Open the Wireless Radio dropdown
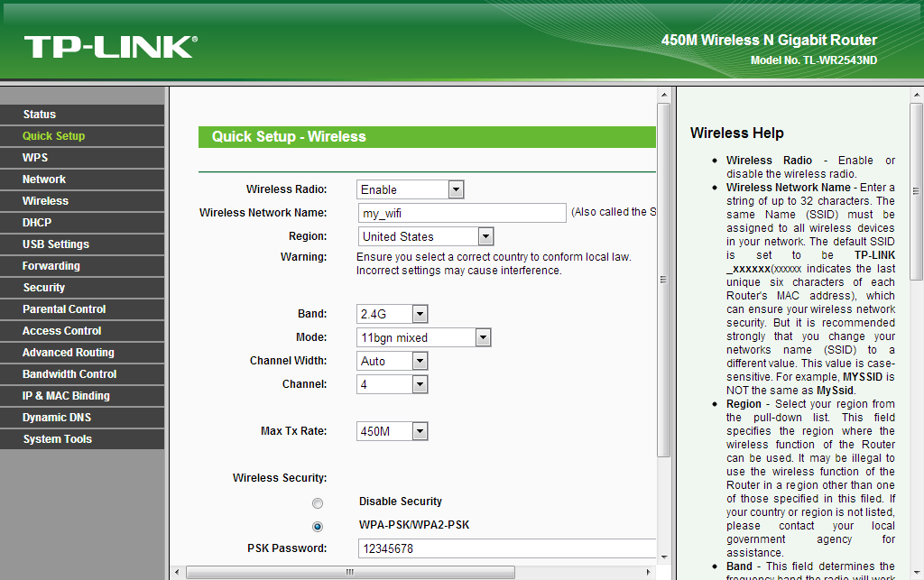 point(410,189)
